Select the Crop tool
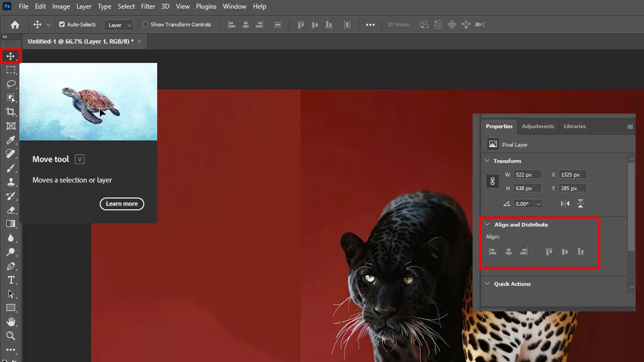This screenshot has width=644, height=362. pos(11,111)
